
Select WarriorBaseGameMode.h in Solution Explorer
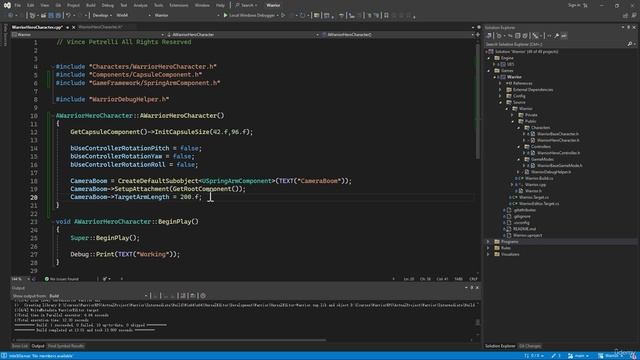[x=560, y=166]
